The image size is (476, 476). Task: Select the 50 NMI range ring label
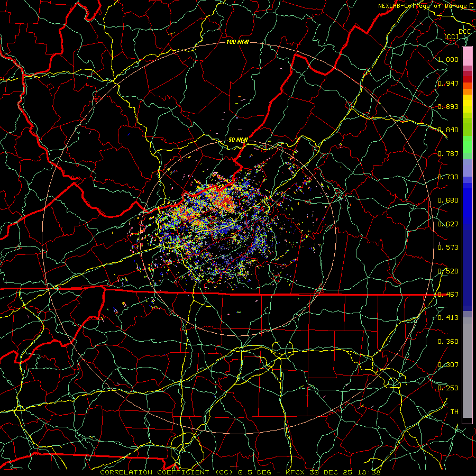(238, 140)
